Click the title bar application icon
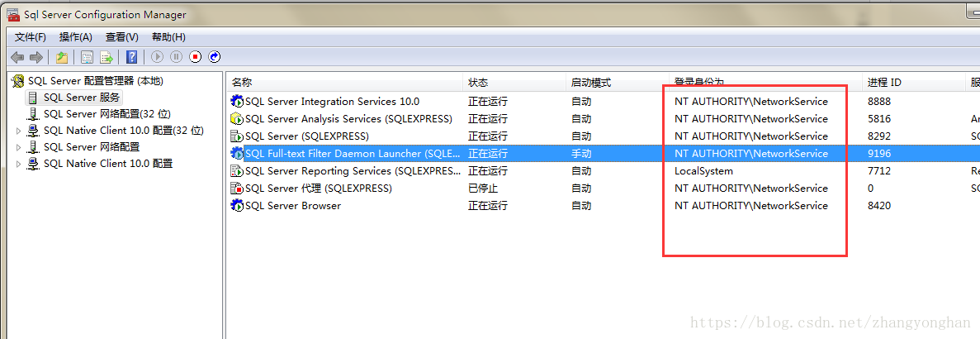This screenshot has width=980, height=339. click(x=13, y=14)
